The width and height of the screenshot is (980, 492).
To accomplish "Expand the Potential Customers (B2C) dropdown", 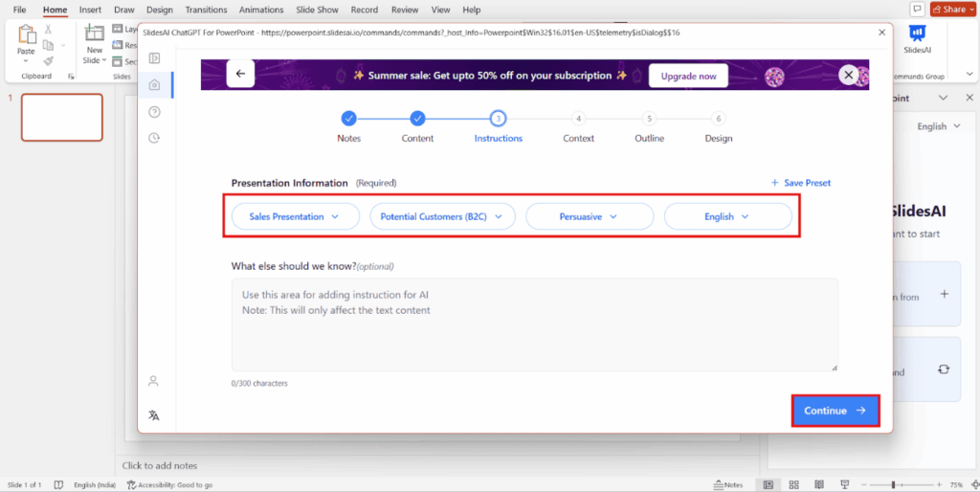I will click(442, 216).
